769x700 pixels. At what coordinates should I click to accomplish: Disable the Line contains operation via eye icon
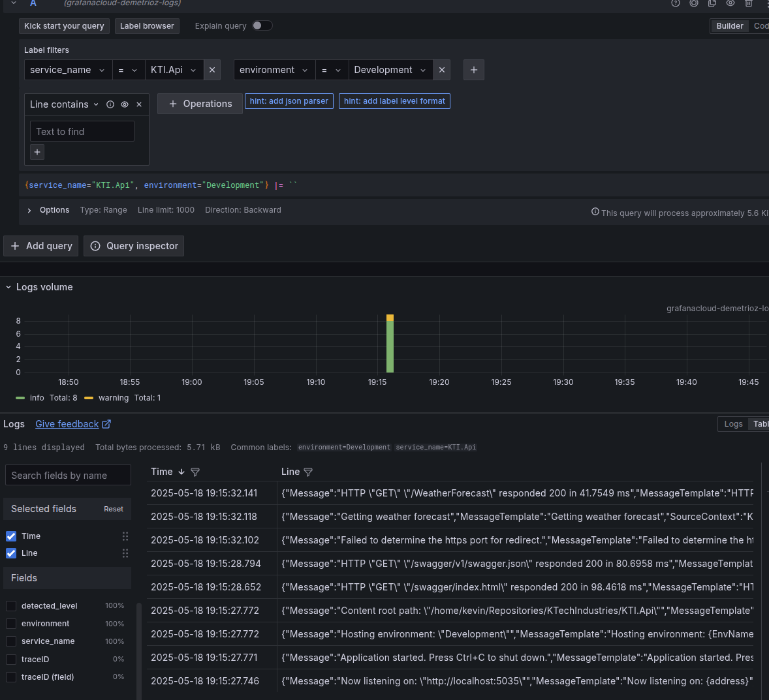[125, 104]
